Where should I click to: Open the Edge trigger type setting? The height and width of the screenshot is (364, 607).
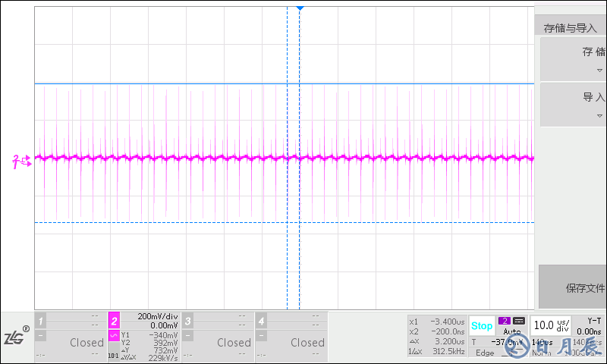click(484, 353)
